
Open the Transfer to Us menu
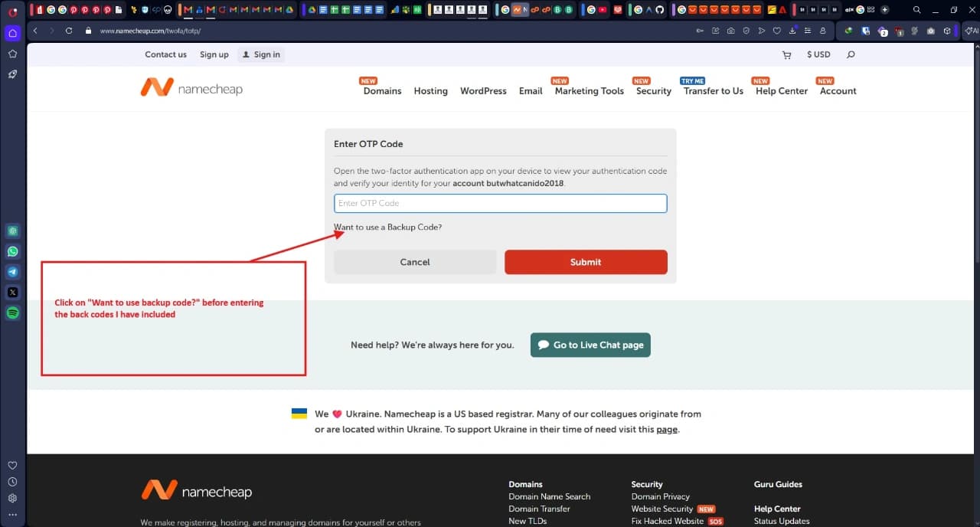click(x=714, y=90)
